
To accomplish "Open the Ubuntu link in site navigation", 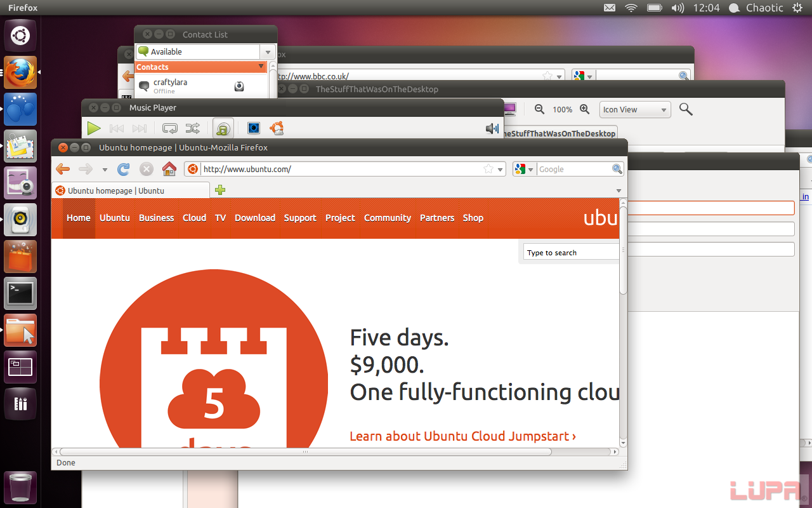I will [x=115, y=218].
